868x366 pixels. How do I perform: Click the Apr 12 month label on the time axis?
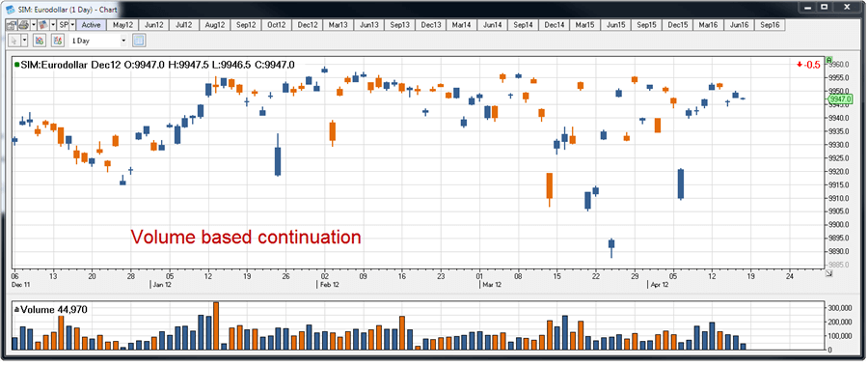660,285
